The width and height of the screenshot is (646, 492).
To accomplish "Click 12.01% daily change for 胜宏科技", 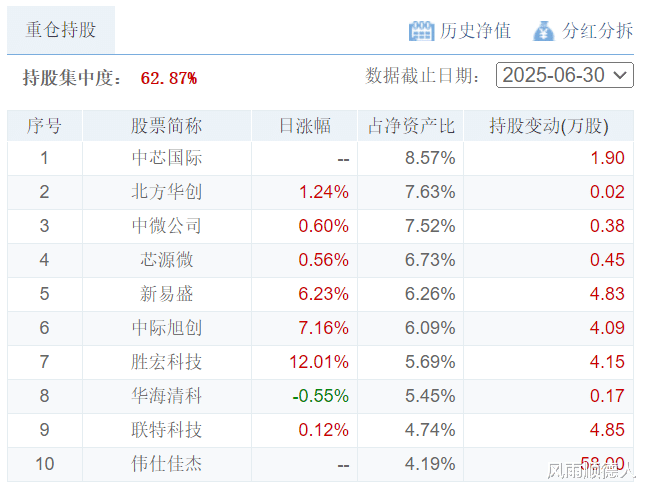I will click(x=319, y=362).
